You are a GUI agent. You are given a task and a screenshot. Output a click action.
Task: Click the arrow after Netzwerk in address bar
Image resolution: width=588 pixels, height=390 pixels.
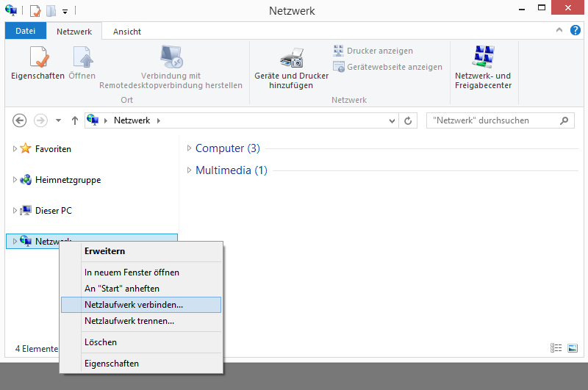(159, 120)
